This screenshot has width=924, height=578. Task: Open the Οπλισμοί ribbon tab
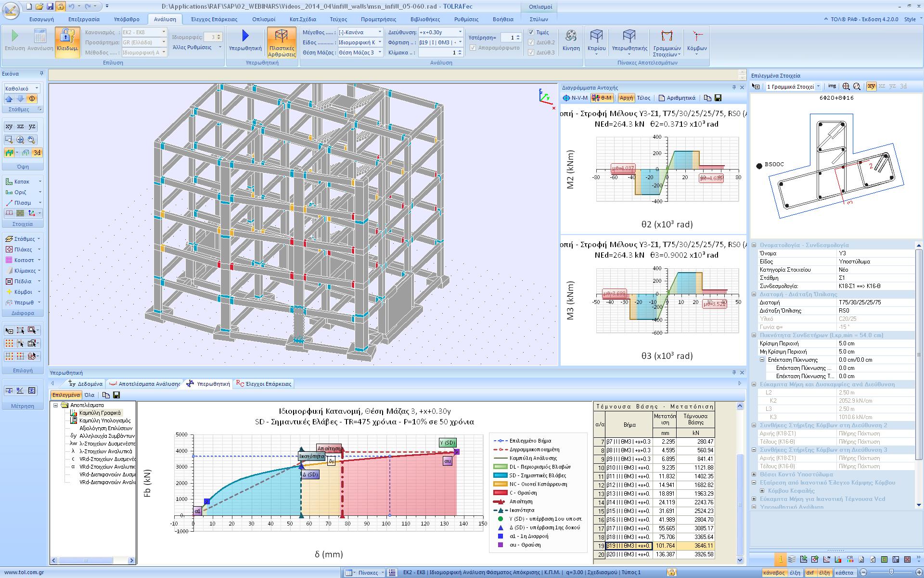(263, 19)
